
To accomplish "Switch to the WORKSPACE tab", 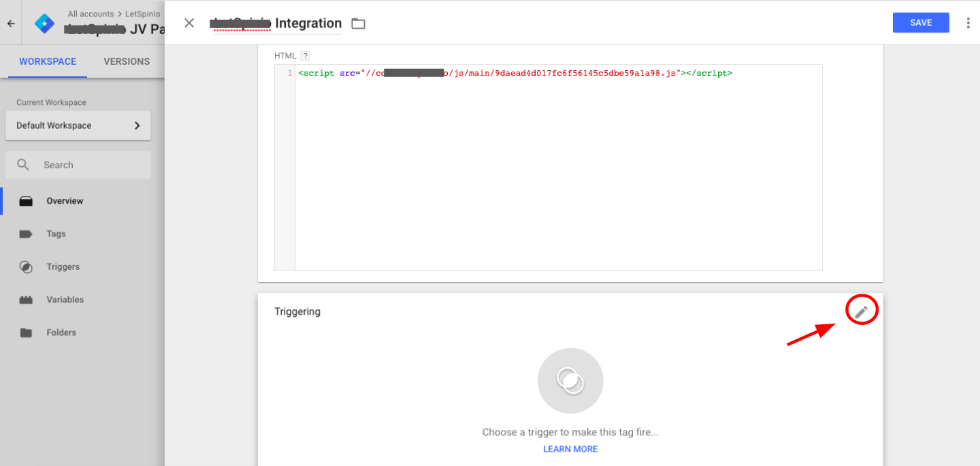I will click(x=48, y=61).
